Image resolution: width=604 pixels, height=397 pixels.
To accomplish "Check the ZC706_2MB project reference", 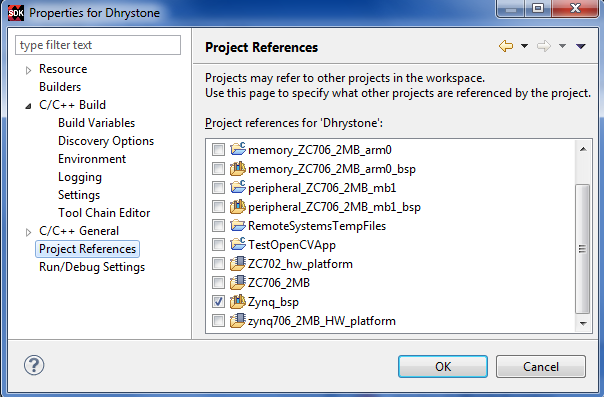I will coord(218,283).
